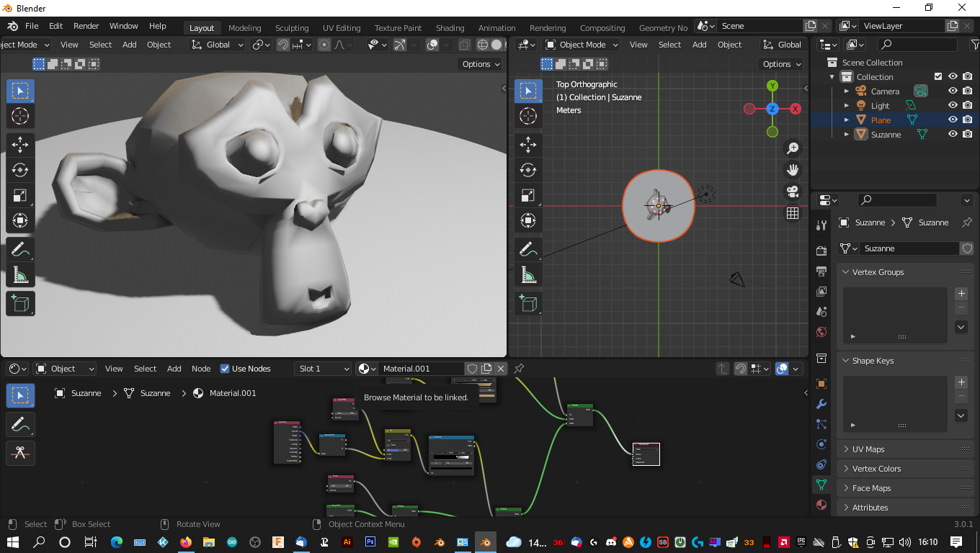The width and height of the screenshot is (980, 553).
Task: Expand the Camera row in outliner
Action: [x=847, y=91]
